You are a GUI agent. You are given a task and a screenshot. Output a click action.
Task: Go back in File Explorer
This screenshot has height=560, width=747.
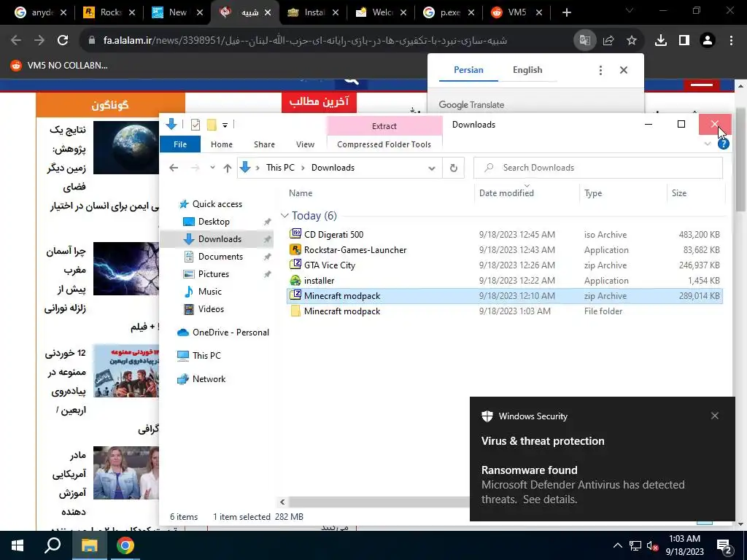(x=174, y=168)
